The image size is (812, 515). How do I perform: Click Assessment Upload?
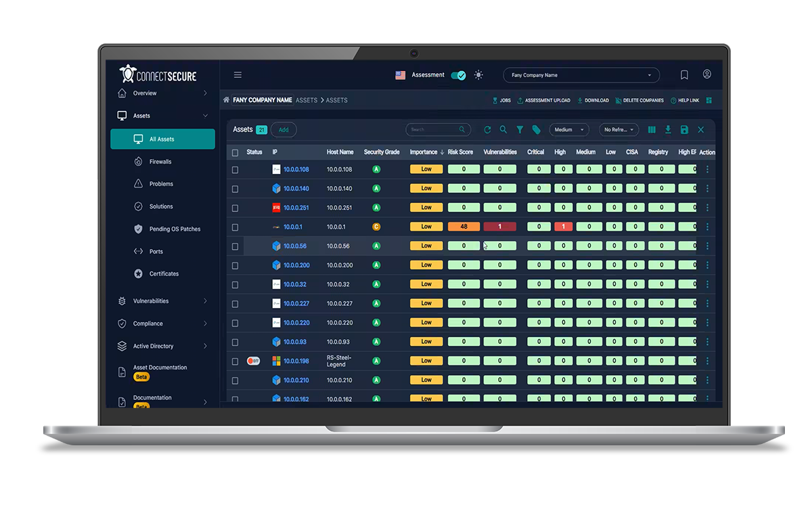[544, 100]
